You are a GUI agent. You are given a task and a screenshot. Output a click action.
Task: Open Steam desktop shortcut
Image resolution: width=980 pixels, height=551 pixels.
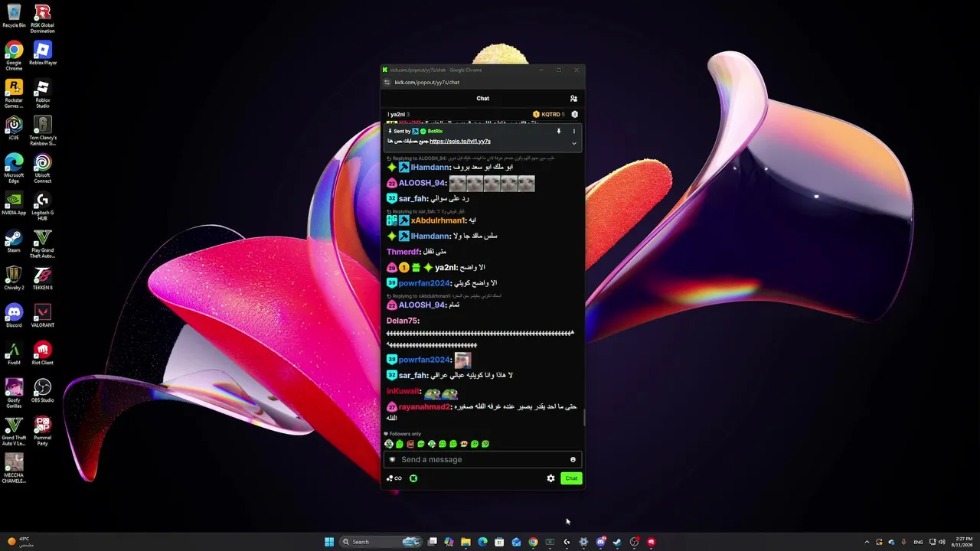click(14, 241)
